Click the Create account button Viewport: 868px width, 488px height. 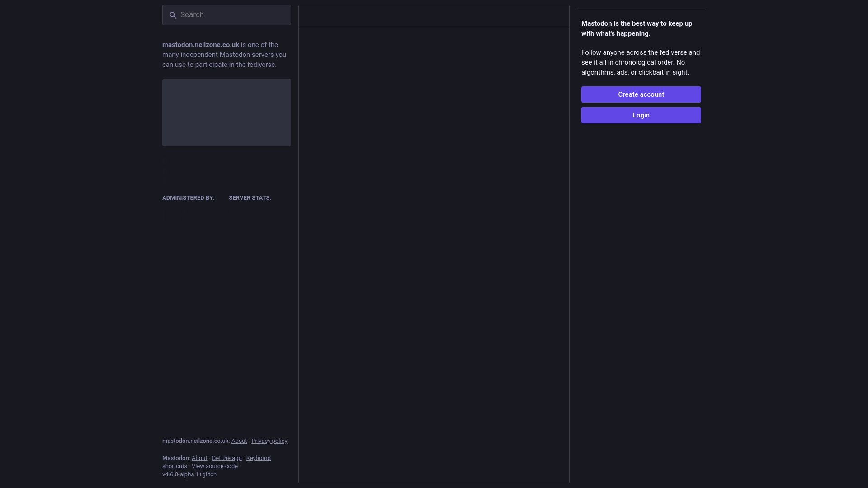pyautogui.click(x=641, y=94)
